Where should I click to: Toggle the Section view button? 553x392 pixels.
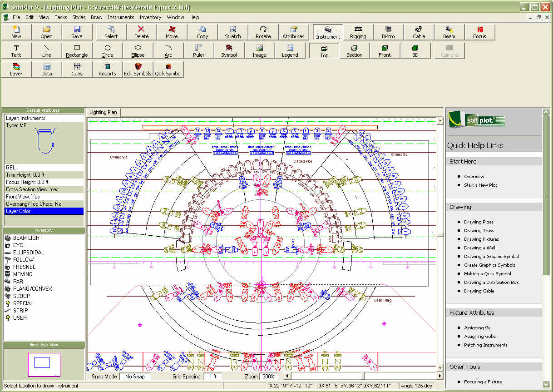click(354, 50)
